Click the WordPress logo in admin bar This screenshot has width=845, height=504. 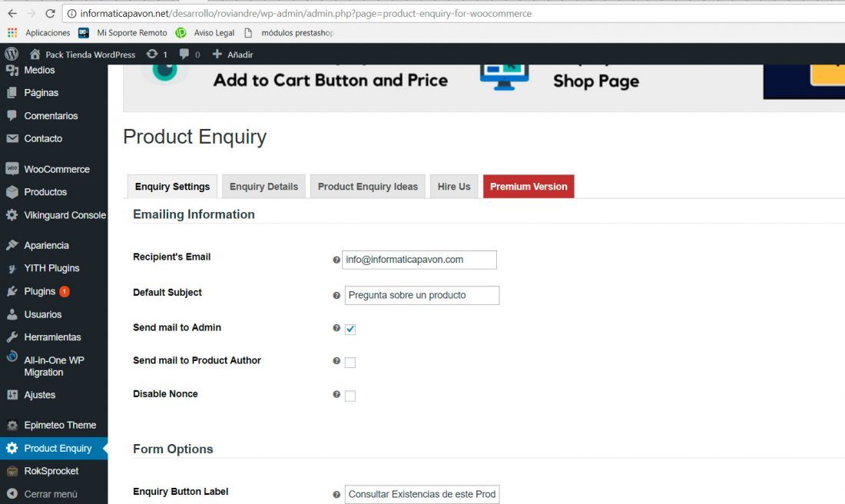(x=12, y=54)
